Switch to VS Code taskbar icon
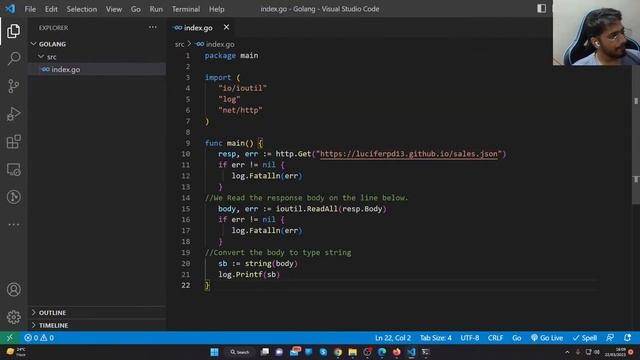Viewport: 640px width, 360px height. pos(411,352)
